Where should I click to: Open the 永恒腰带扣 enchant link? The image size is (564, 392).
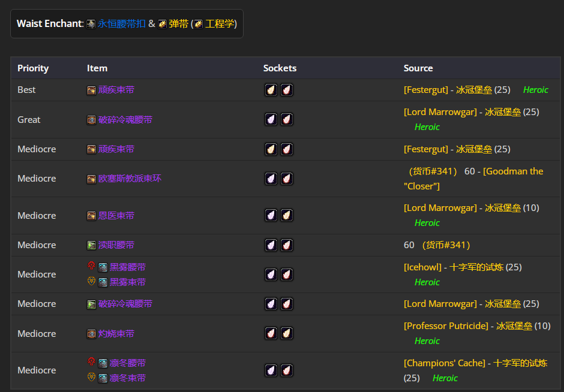122,24
